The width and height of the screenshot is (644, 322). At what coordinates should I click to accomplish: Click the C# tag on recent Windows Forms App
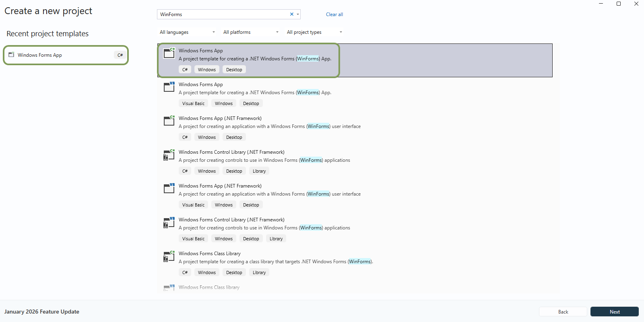[120, 55]
